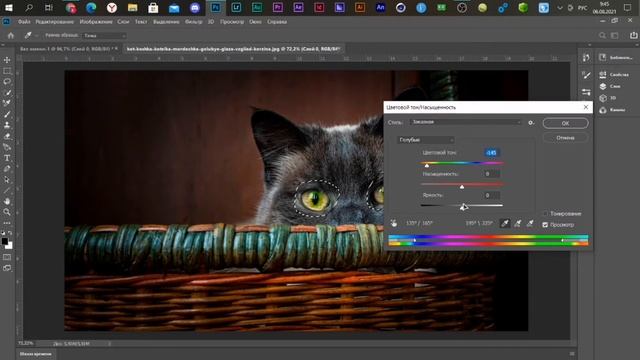Image resolution: width=640 pixels, height=360 pixels.
Task: Click the Цветовой тон hue slider handle
Action: point(427,165)
